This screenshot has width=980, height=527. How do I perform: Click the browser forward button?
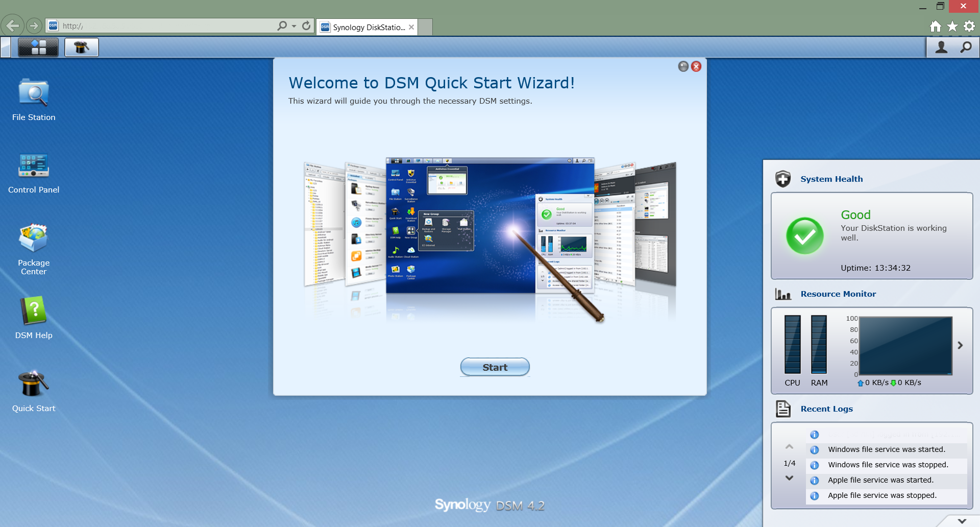[34, 26]
